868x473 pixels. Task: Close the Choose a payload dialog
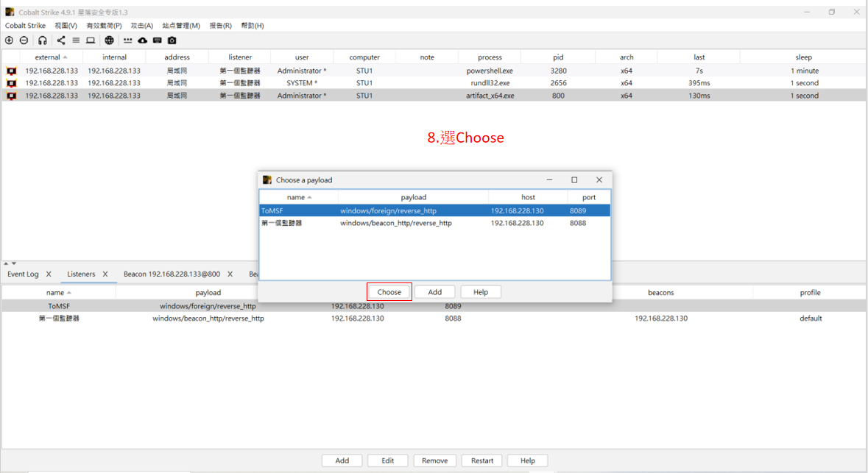coord(599,179)
